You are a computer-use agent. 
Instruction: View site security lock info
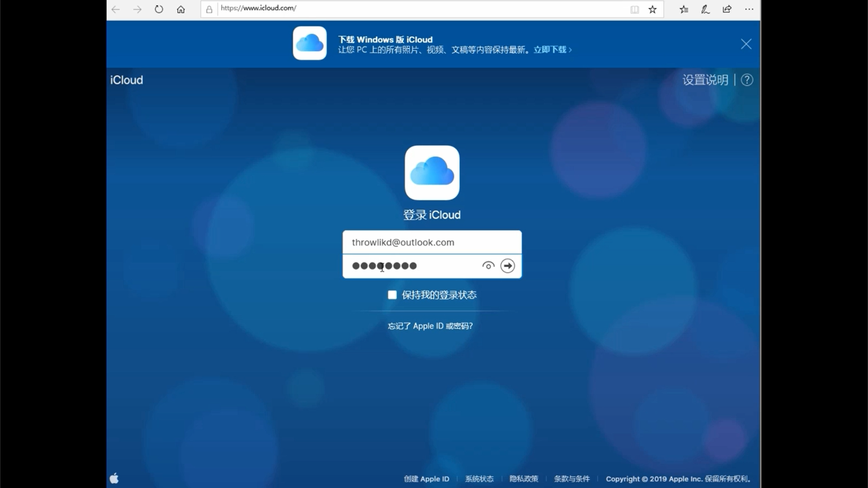[209, 9]
